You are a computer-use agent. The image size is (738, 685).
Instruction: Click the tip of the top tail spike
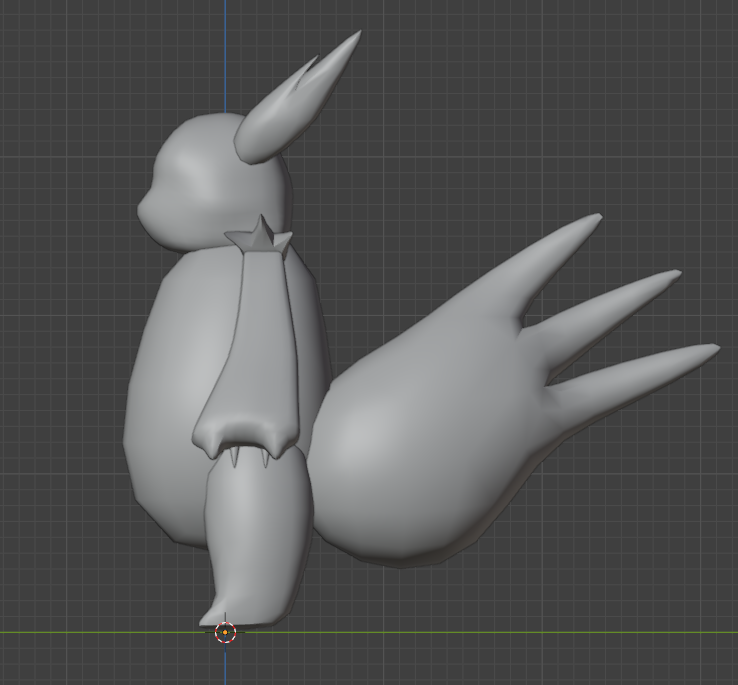[x=595, y=218]
